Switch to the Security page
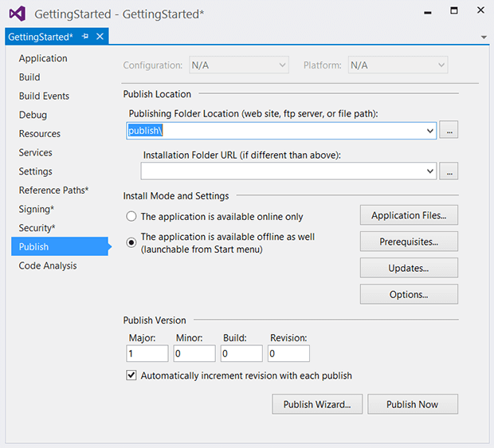 [37, 228]
